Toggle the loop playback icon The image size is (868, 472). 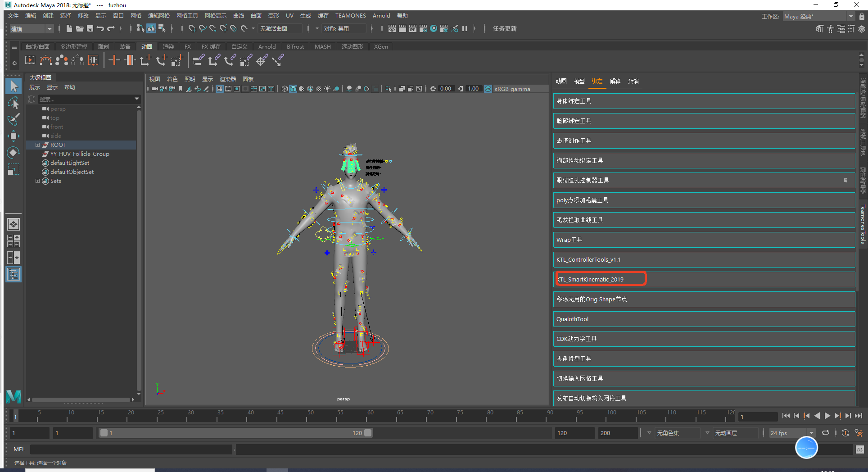(825, 433)
